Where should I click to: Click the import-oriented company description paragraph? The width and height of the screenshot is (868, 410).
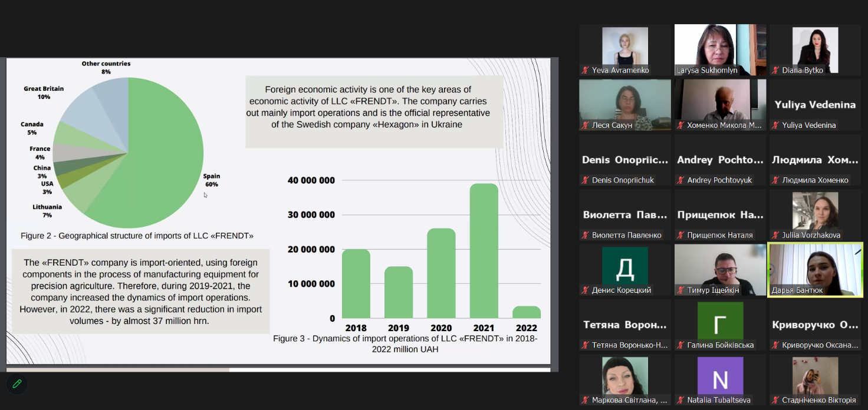pos(141,291)
